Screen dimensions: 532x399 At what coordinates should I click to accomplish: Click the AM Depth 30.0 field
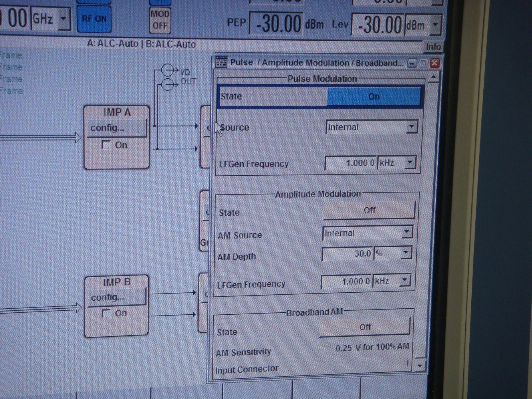tap(347, 254)
